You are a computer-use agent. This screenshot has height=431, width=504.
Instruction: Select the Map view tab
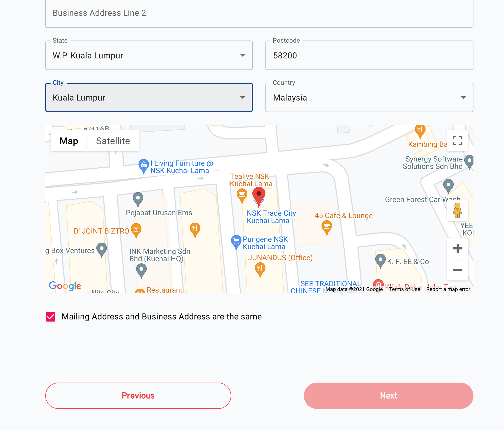tap(68, 141)
